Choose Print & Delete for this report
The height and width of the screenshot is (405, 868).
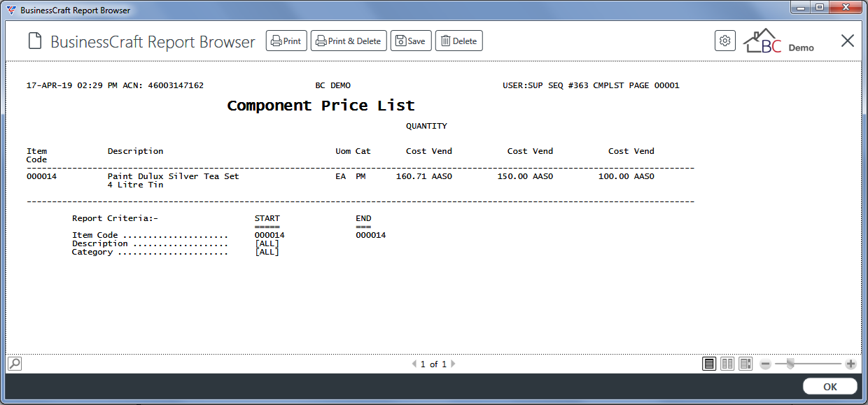tap(349, 41)
